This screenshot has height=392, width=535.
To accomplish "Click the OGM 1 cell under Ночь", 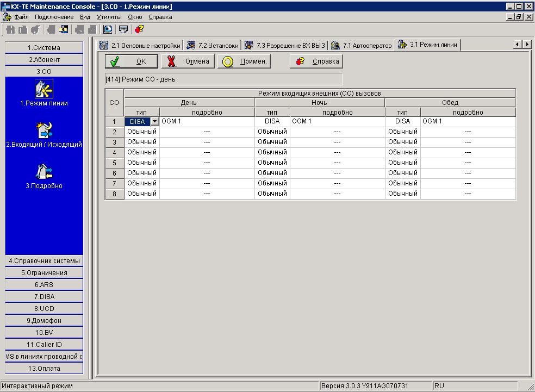I will [x=338, y=121].
